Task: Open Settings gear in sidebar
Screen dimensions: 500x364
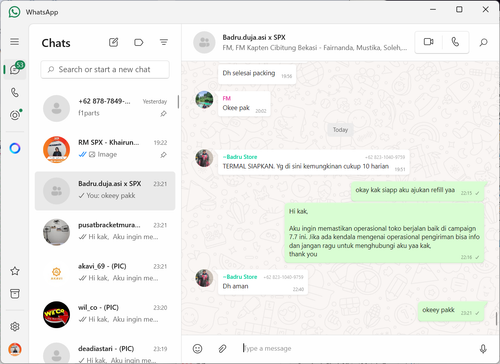Action: tap(15, 326)
